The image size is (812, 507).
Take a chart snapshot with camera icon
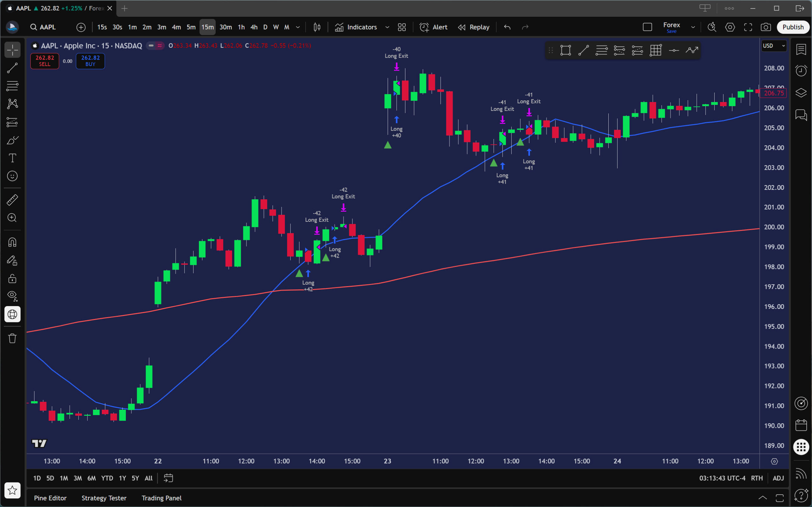coord(765,27)
